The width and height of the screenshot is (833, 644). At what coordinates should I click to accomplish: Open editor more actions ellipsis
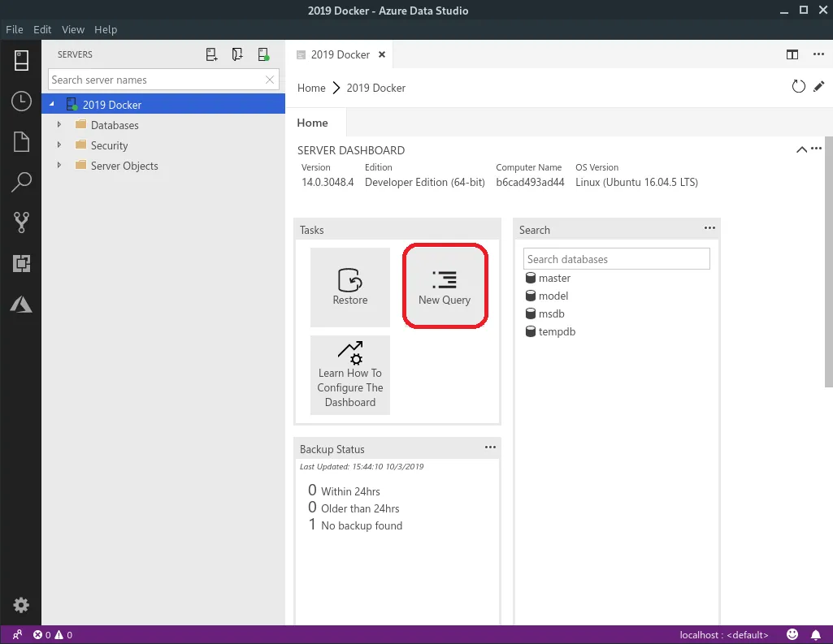tap(818, 54)
